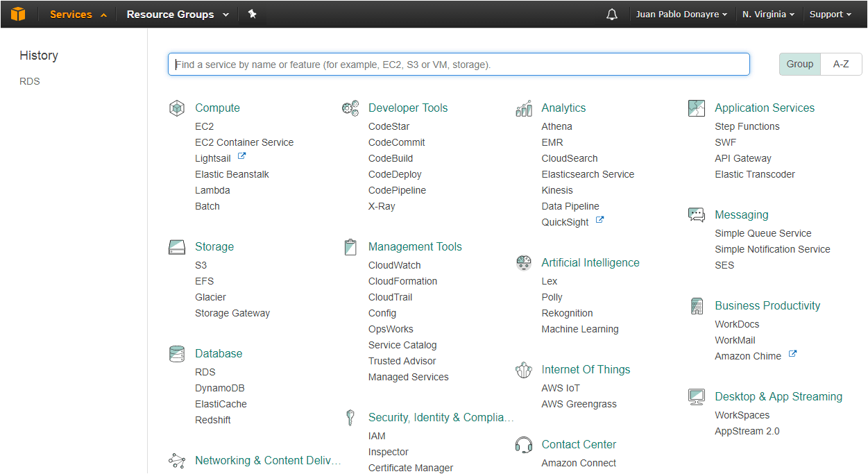The width and height of the screenshot is (868, 474).
Task: Click the Developer Tools gears icon
Action: click(350, 108)
